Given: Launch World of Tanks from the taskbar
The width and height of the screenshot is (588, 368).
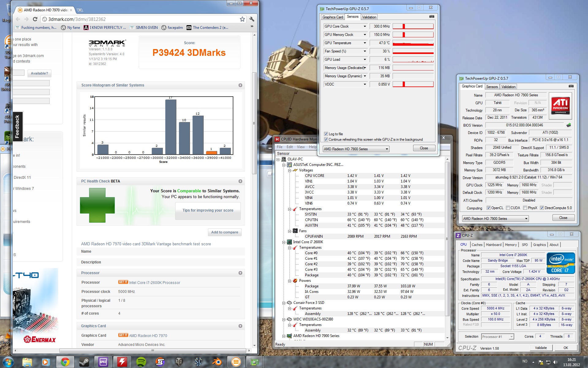Looking at the screenshot, I should 179,362.
